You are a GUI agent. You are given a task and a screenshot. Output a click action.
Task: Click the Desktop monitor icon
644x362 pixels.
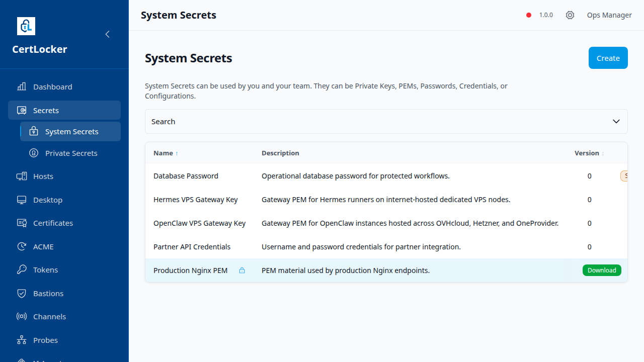pyautogui.click(x=22, y=200)
